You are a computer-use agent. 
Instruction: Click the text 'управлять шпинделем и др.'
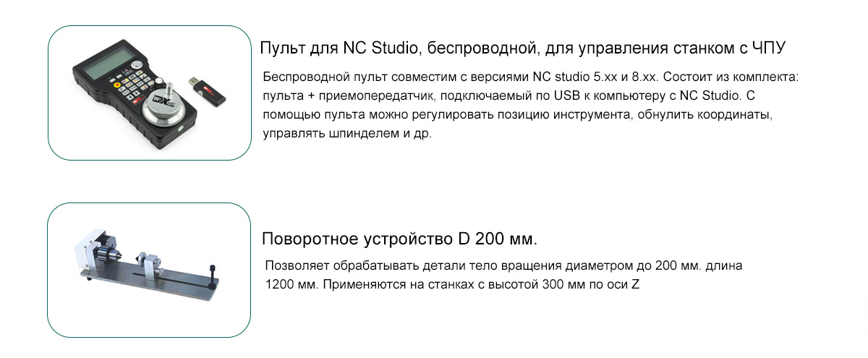click(347, 135)
